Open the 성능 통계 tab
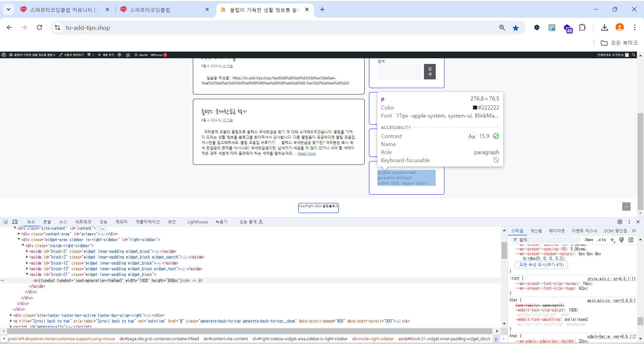644x344 pixels. click(x=251, y=222)
